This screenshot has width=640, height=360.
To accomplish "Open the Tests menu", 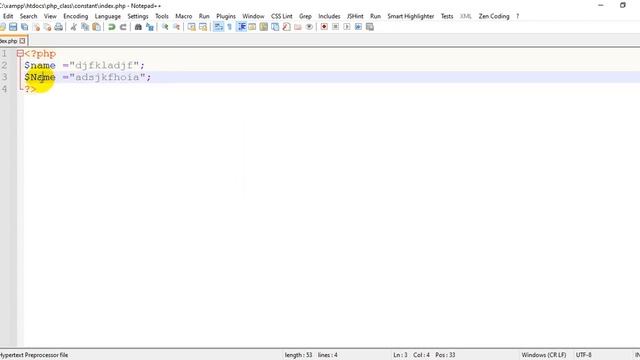I will pyautogui.click(x=447, y=16).
